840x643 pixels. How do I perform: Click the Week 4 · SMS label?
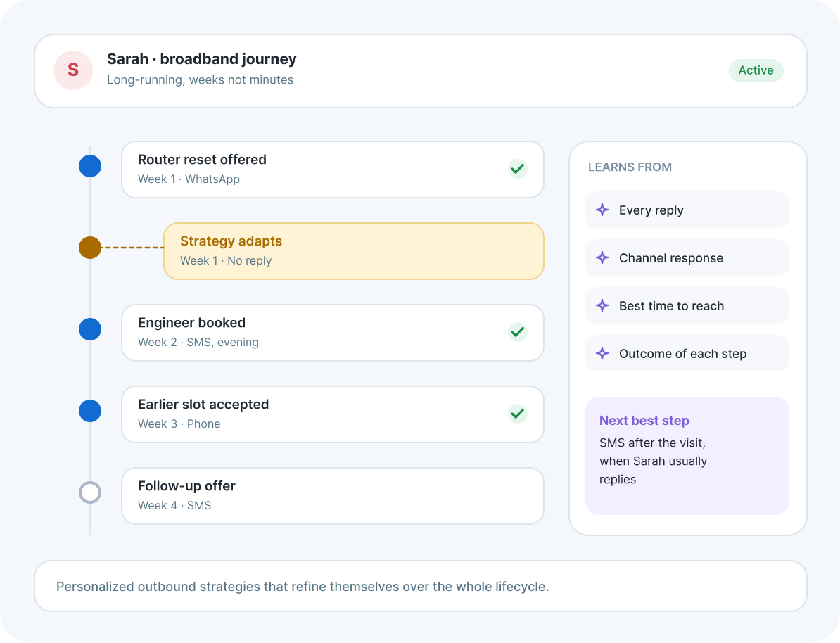(174, 505)
